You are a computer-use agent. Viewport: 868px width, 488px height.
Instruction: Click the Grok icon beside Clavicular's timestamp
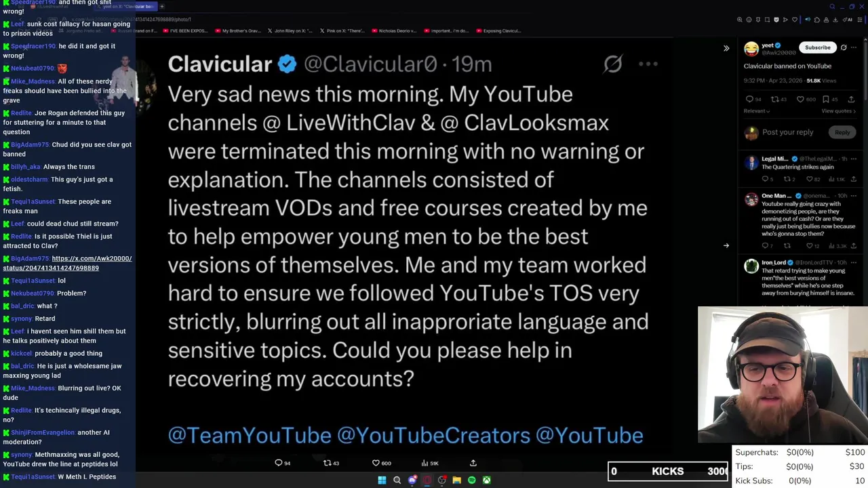click(x=612, y=64)
